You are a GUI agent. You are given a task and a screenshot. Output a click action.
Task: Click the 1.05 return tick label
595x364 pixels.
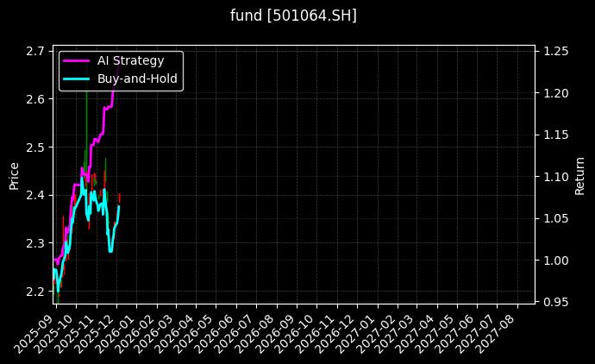pos(556,218)
